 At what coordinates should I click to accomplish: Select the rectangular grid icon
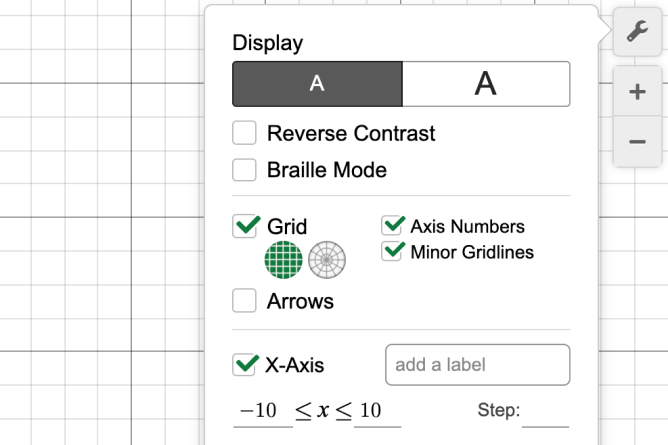pyautogui.click(x=283, y=260)
